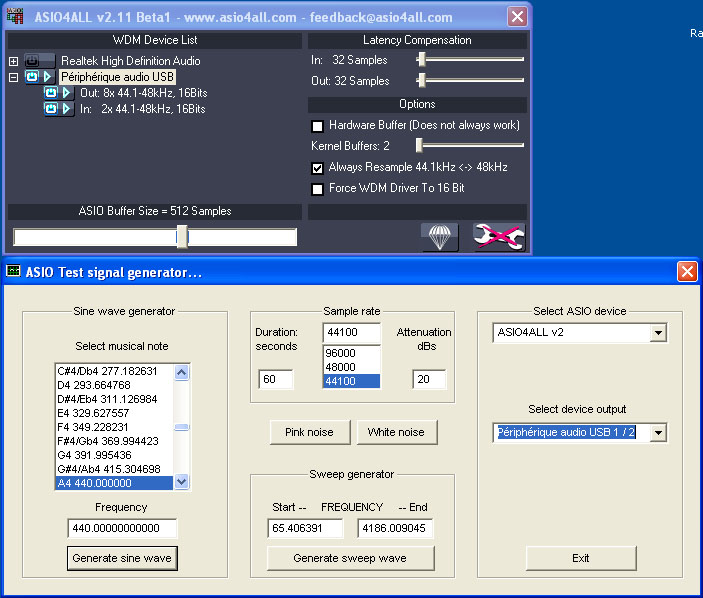Click musical note list scroll down arrow
Image resolution: width=703 pixels, height=598 pixels.
click(x=182, y=482)
